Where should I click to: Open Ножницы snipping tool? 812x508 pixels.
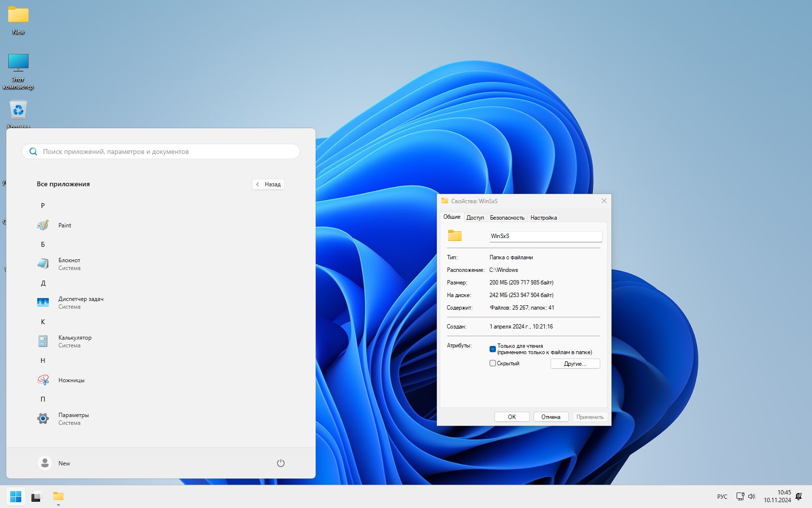coord(71,380)
